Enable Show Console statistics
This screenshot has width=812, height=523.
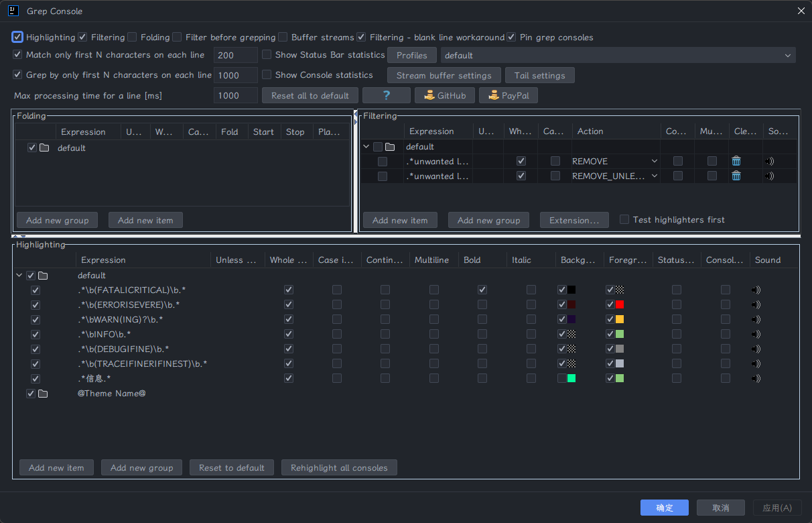[x=267, y=75]
